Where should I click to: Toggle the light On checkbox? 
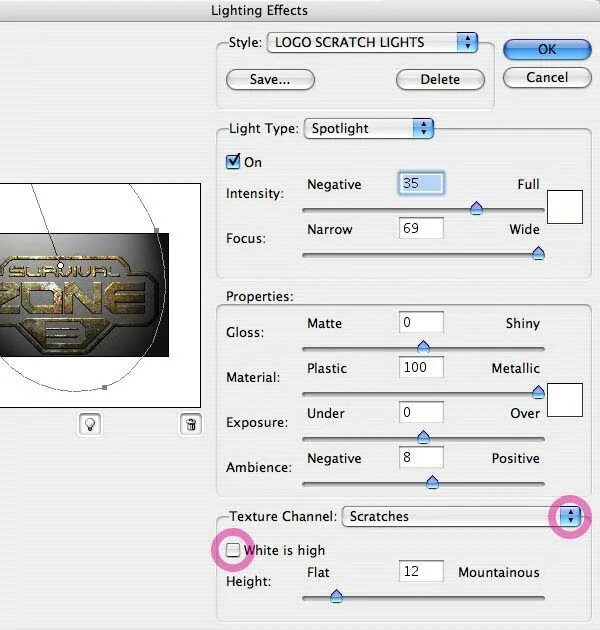pos(233,162)
